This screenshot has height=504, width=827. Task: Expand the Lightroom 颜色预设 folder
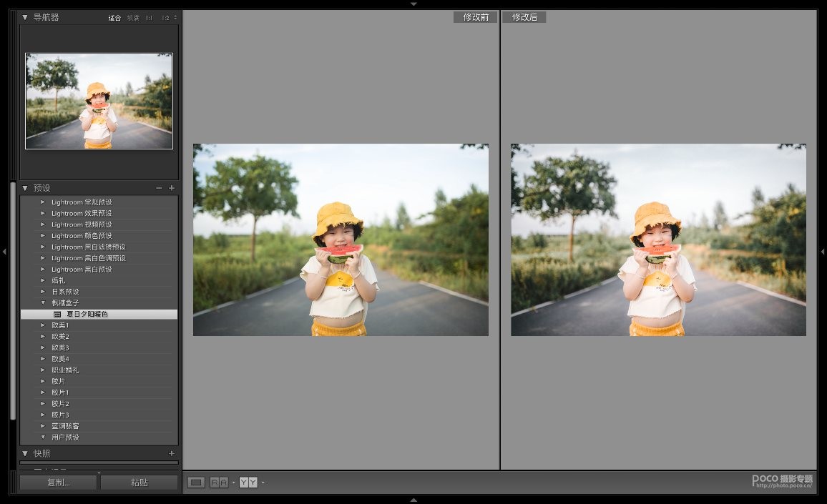(43, 236)
